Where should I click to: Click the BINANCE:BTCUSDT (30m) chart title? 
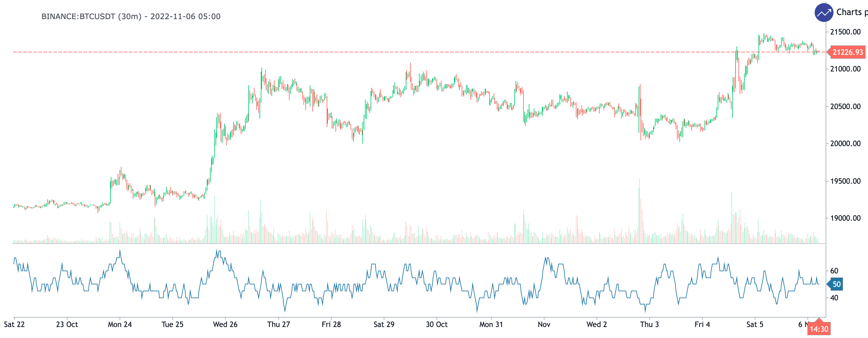point(131,17)
